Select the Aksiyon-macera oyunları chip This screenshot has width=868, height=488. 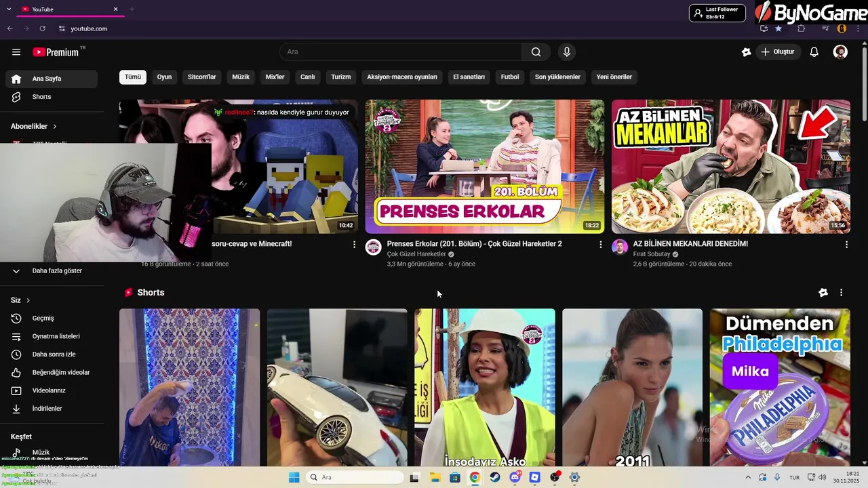tap(402, 77)
